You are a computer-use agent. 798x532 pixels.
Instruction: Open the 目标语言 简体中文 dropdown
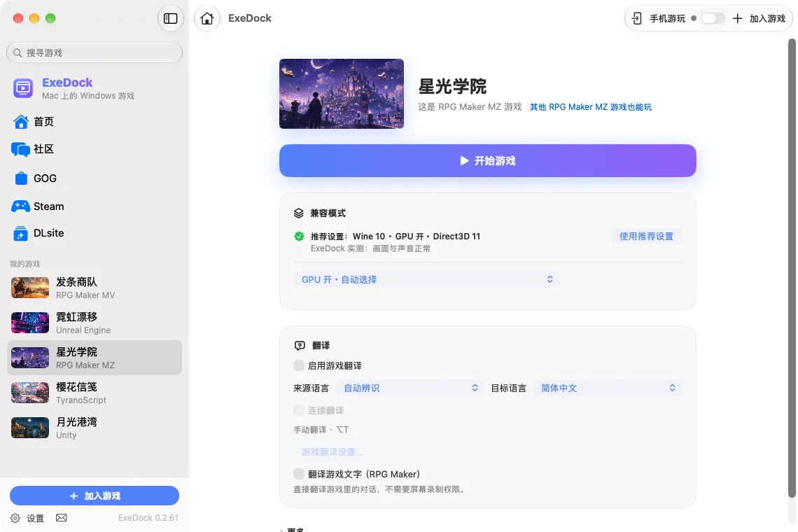608,388
